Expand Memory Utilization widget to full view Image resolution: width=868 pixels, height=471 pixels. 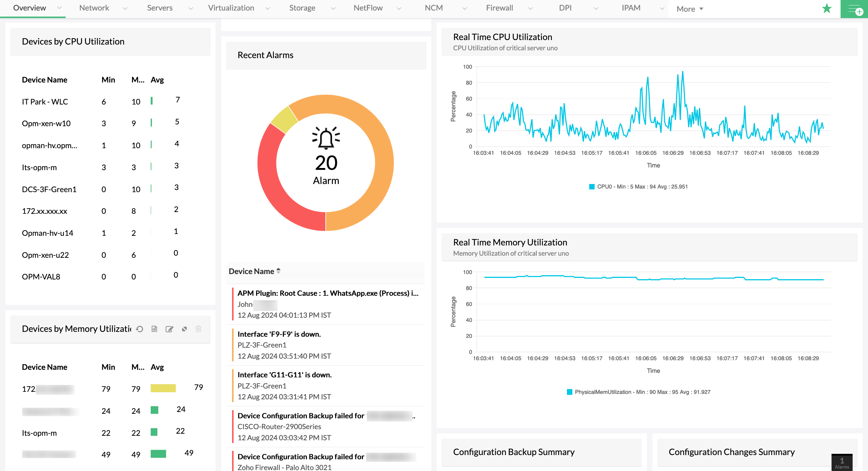click(184, 329)
